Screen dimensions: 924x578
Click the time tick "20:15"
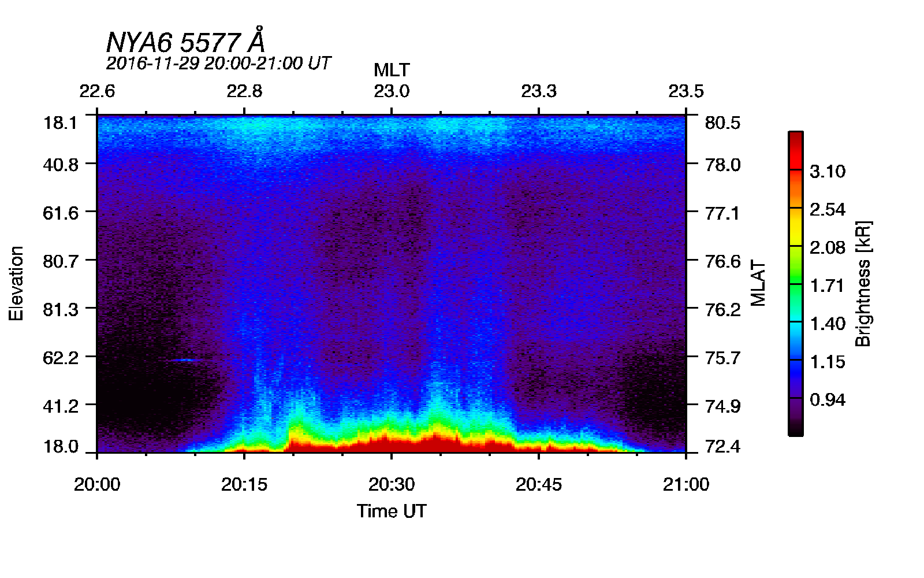click(x=244, y=484)
